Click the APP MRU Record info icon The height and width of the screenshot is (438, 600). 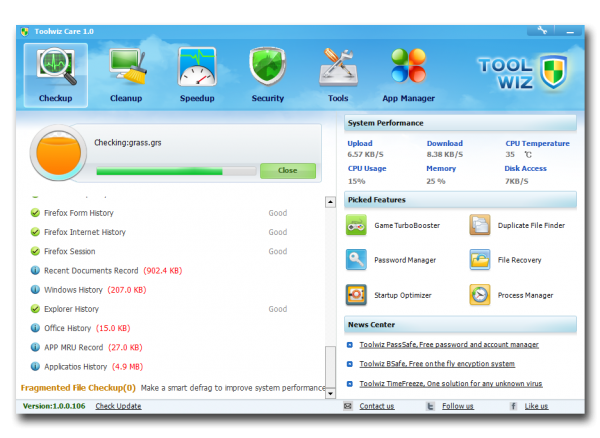pos(35,347)
